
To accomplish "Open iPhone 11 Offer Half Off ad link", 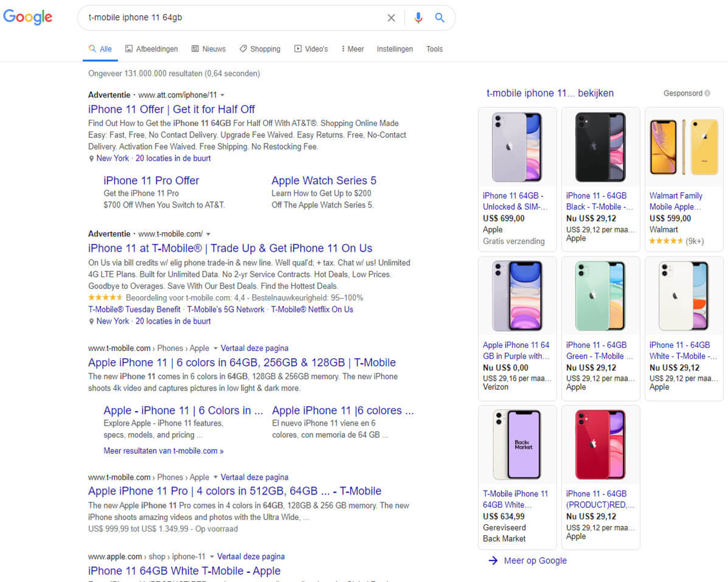I will click(x=172, y=109).
